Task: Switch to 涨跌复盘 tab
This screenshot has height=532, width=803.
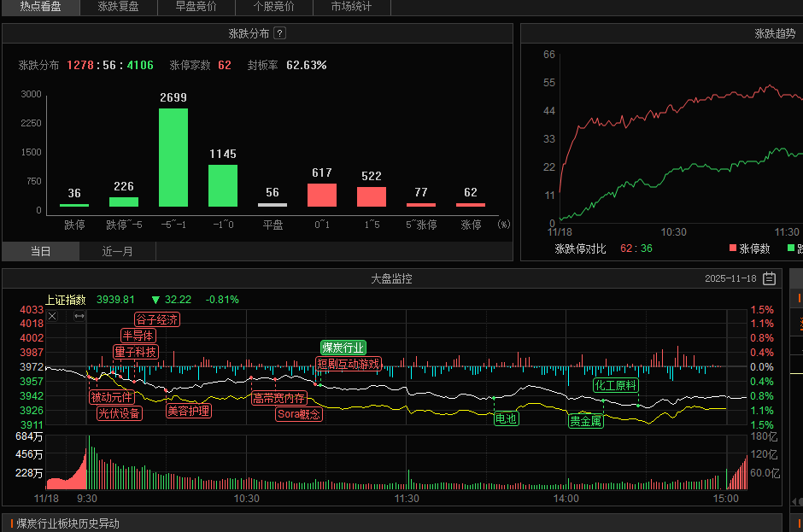Action: (118, 7)
